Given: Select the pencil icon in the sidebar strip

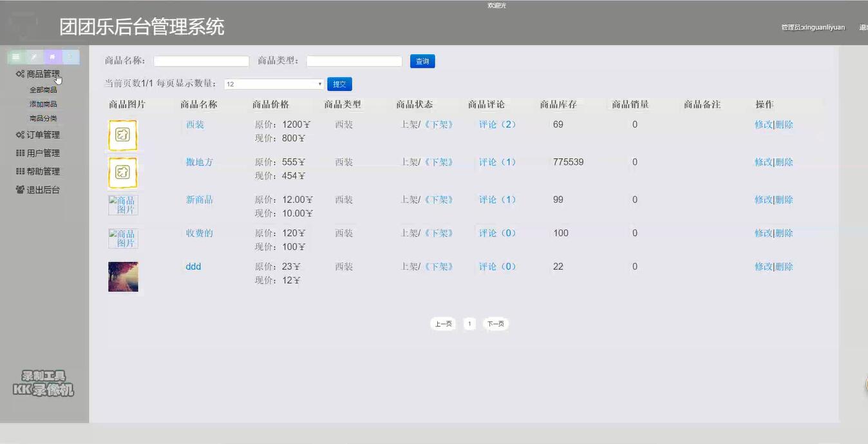Looking at the screenshot, I should click(33, 57).
